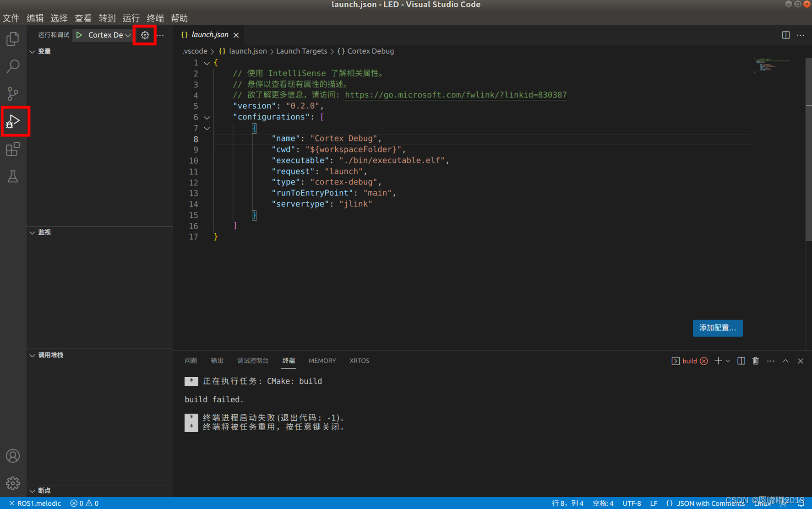This screenshot has height=509, width=812.
Task: Split the terminal panel
Action: pyautogui.click(x=741, y=361)
